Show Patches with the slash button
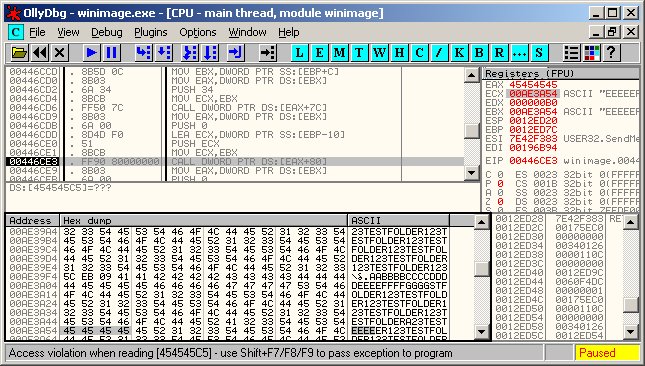 point(439,53)
